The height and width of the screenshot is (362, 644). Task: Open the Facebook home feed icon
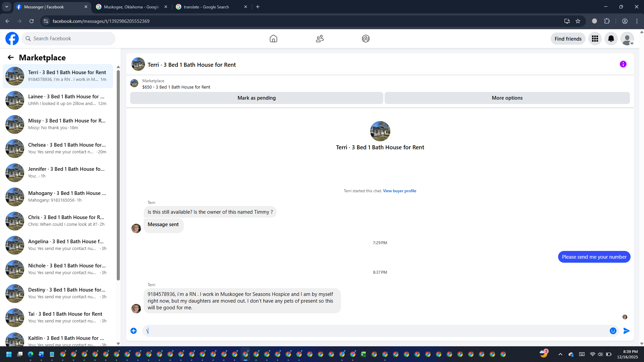[274, 39]
